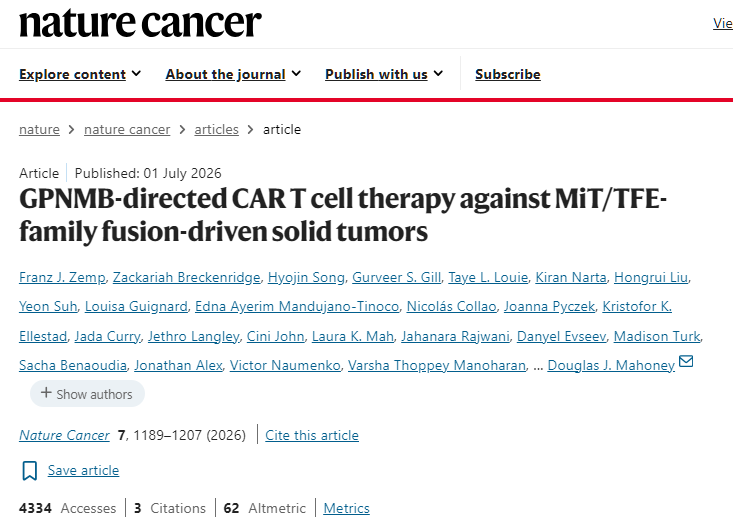733x528 pixels.
Task: View the article Metrics link
Action: pyautogui.click(x=346, y=508)
